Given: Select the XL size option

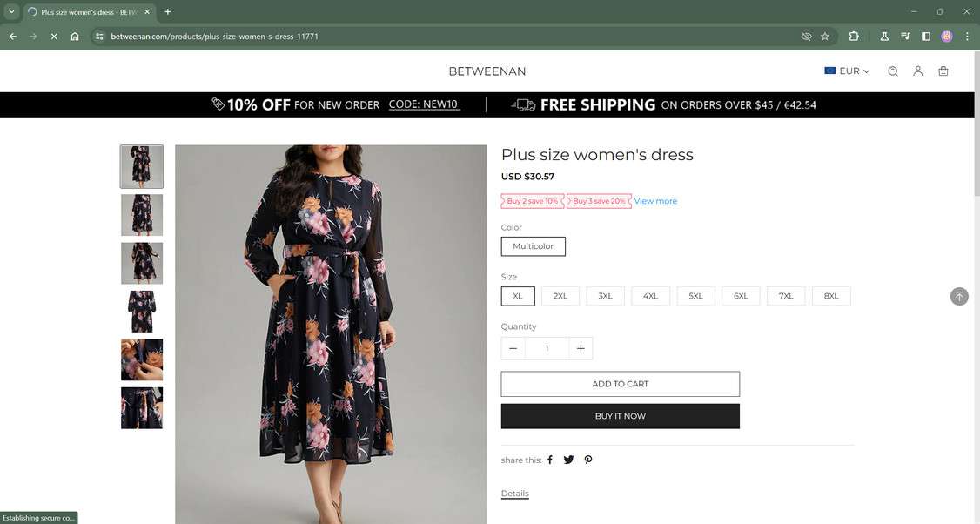Looking at the screenshot, I should tap(518, 296).
